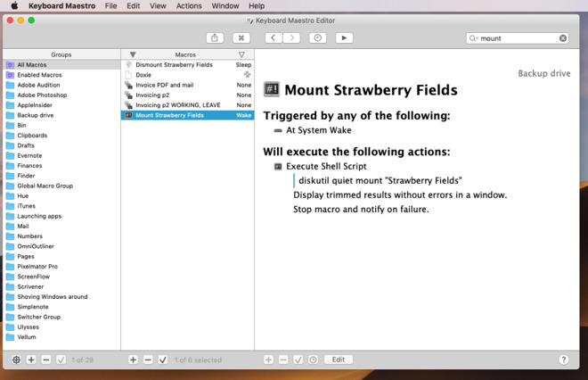Add a new action with plus
Screen dimensions: 588x380
(268, 359)
